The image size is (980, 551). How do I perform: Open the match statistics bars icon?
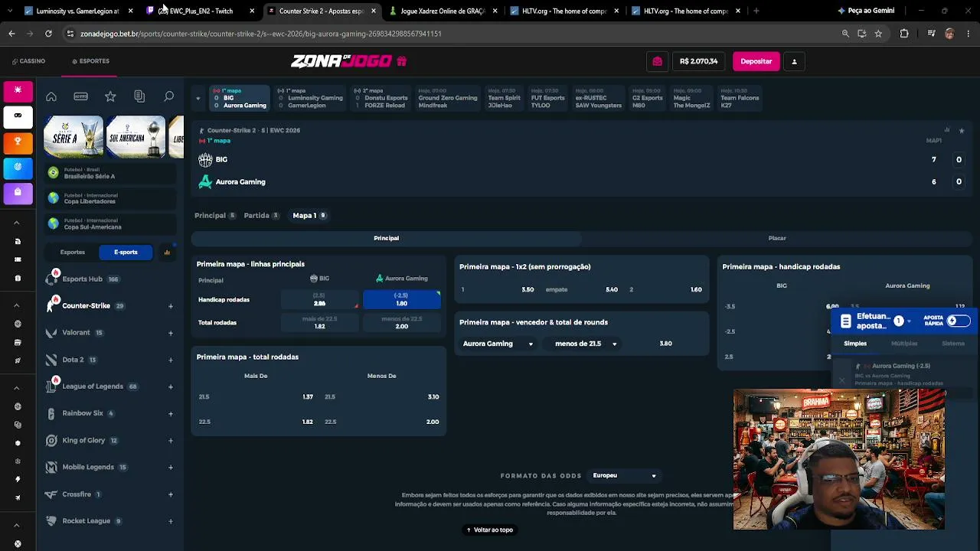point(947,130)
